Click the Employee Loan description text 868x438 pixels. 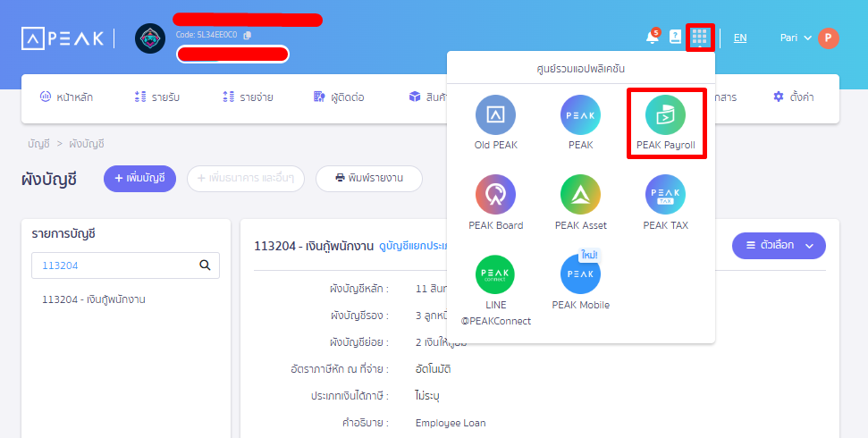click(x=451, y=423)
